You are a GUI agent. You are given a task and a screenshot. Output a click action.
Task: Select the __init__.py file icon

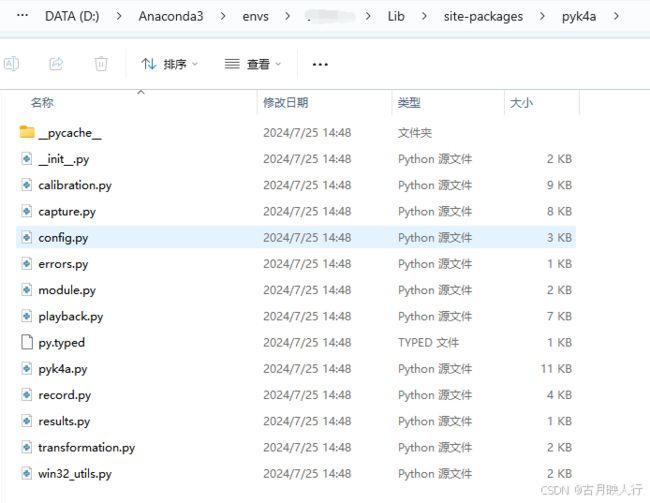27,158
